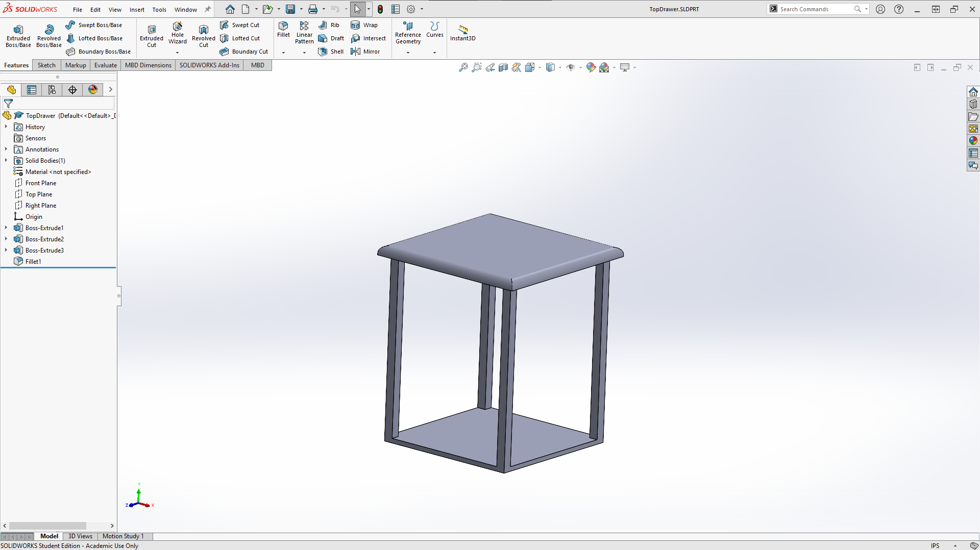Open the Insert menu

(137, 9)
